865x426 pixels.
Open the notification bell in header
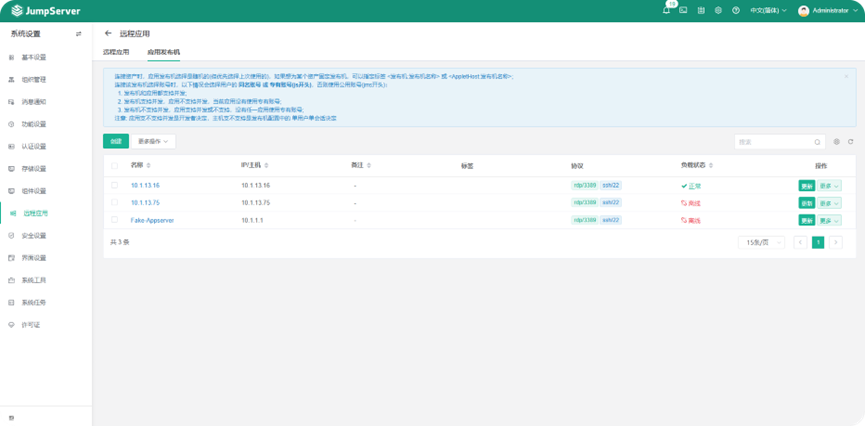click(667, 10)
